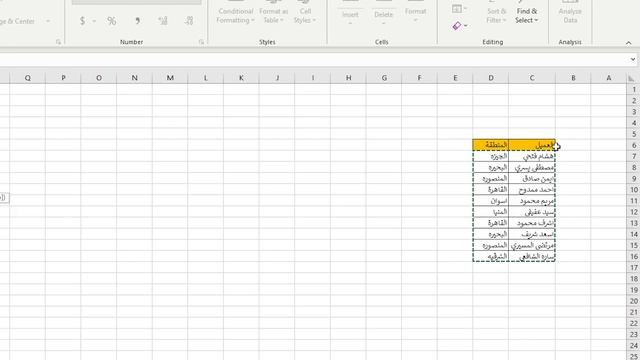
Task: Open the Delete cells dropdown arrow
Action: [x=383, y=23]
